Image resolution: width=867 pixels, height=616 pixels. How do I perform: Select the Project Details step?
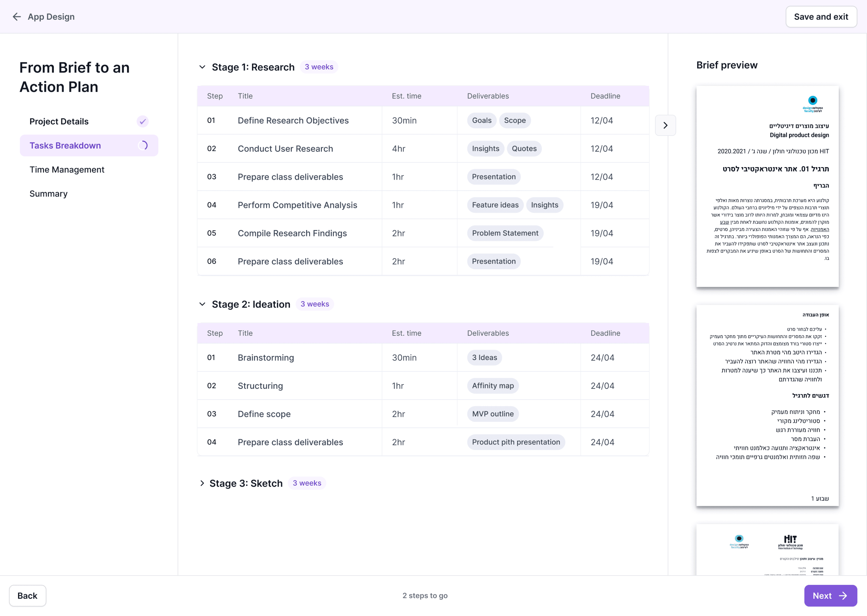tap(59, 121)
